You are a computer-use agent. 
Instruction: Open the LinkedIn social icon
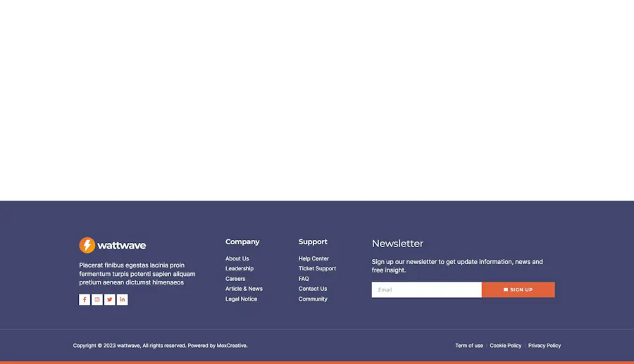click(x=122, y=299)
